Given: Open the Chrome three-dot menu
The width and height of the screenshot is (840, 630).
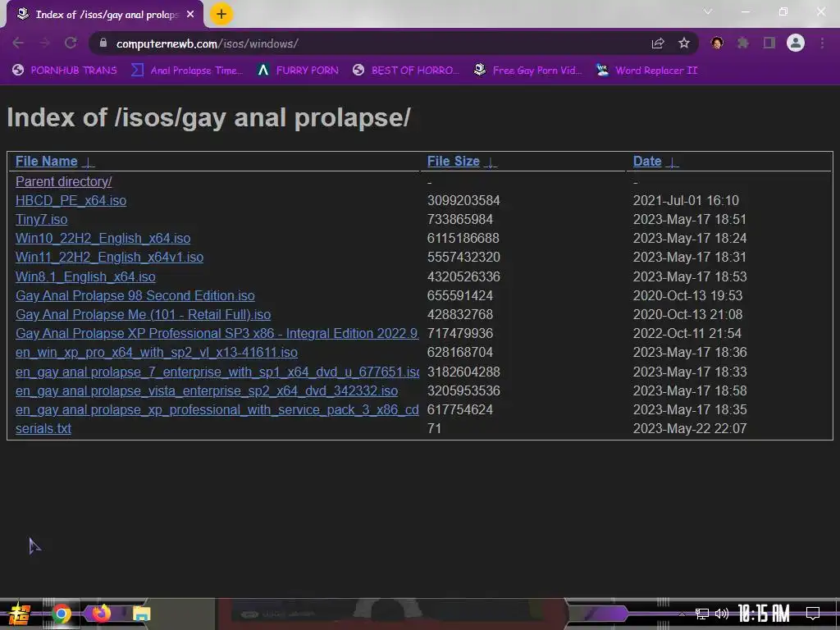Looking at the screenshot, I should point(822,43).
